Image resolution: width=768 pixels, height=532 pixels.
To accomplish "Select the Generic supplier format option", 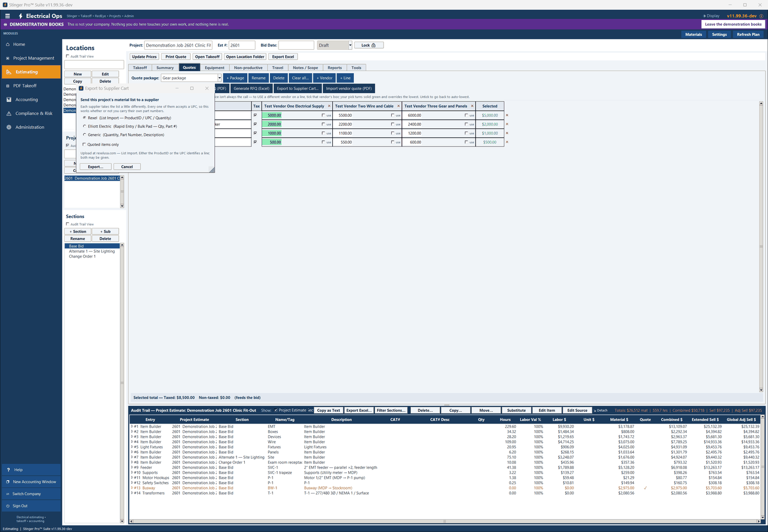I will (84, 135).
